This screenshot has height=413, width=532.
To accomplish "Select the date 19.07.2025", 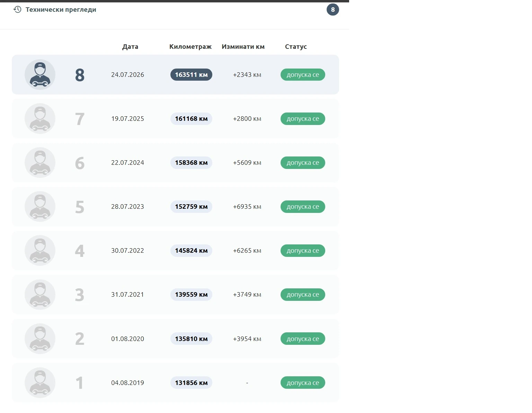I will (127, 118).
